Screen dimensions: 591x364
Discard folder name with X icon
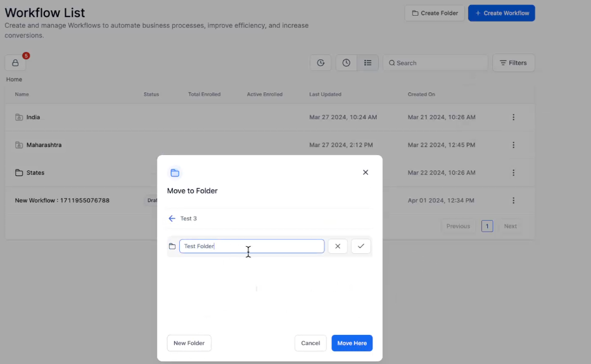338,246
